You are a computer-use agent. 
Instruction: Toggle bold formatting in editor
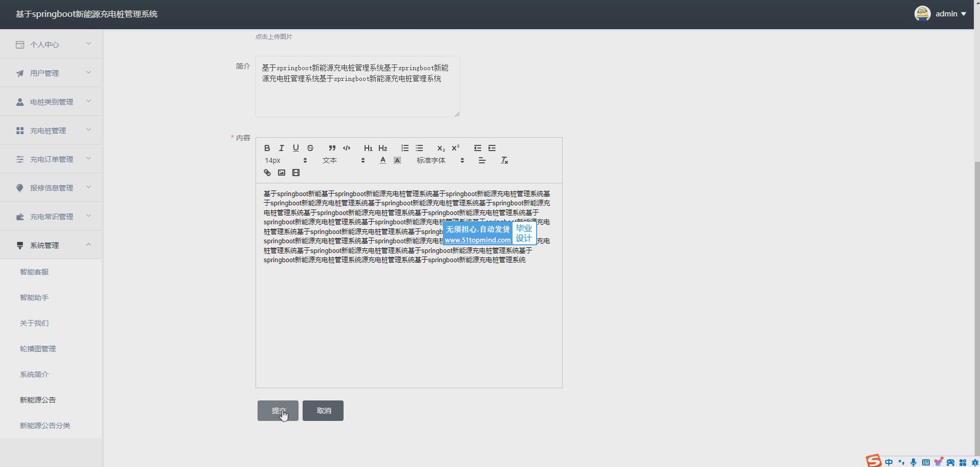tap(267, 148)
